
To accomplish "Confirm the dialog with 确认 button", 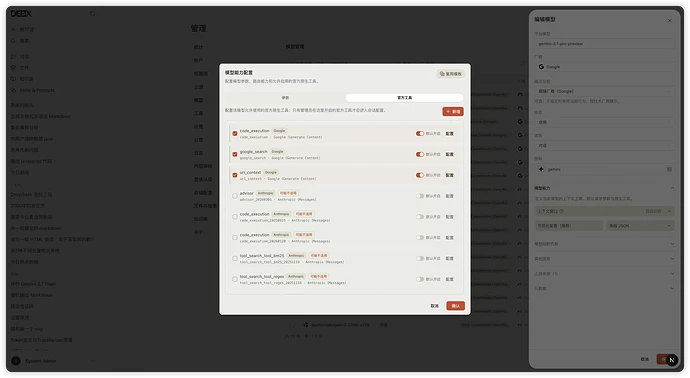I will pos(455,306).
